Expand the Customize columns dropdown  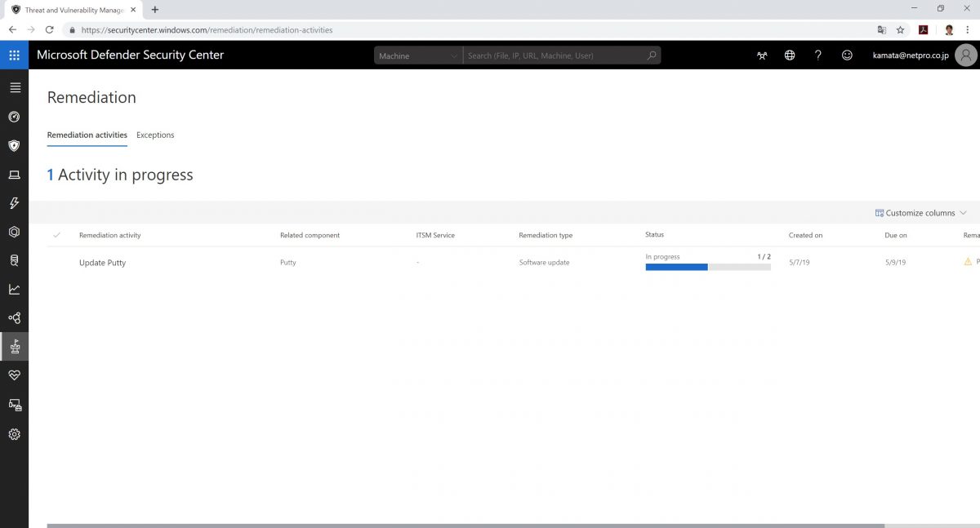coord(920,213)
